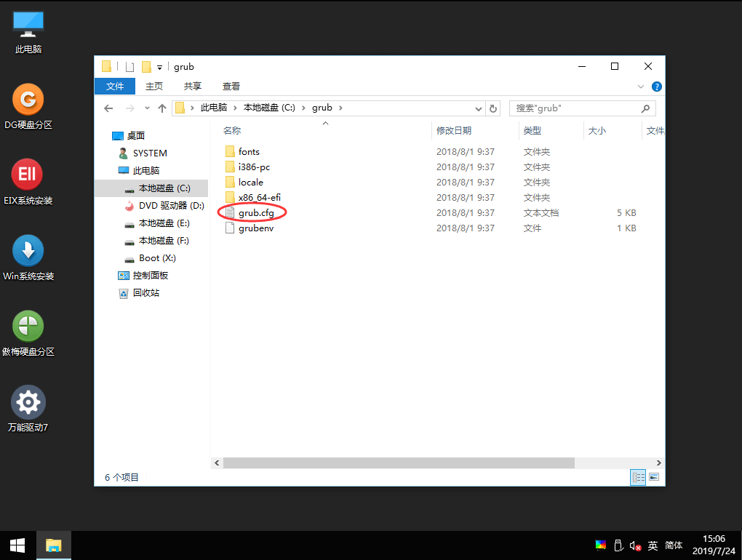The height and width of the screenshot is (560, 742).
Task: Switch to details view layout
Action: [x=638, y=477]
